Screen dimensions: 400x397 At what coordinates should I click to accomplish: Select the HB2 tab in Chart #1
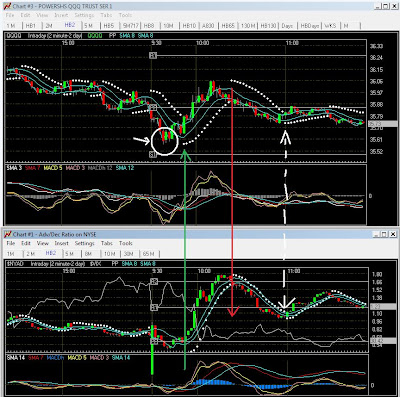click(51, 253)
